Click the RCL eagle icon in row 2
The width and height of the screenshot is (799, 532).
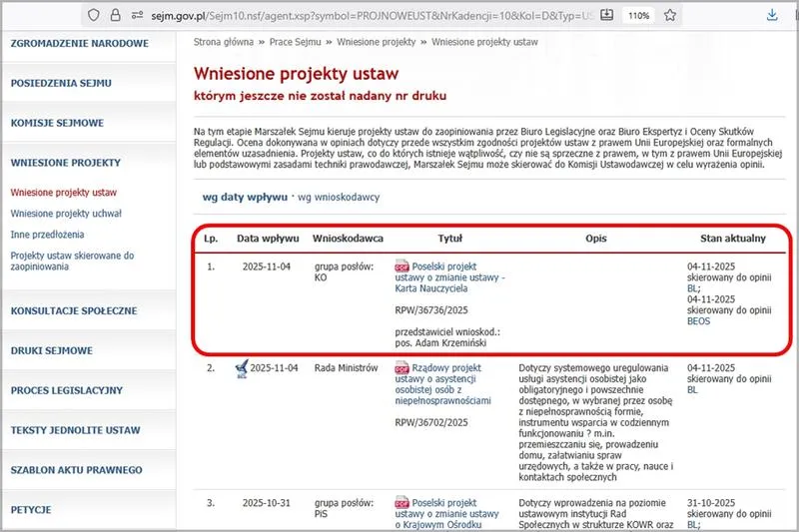tap(241, 369)
